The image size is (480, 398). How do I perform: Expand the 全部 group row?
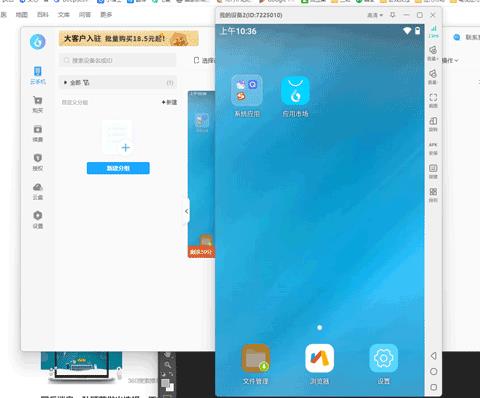tap(118, 82)
